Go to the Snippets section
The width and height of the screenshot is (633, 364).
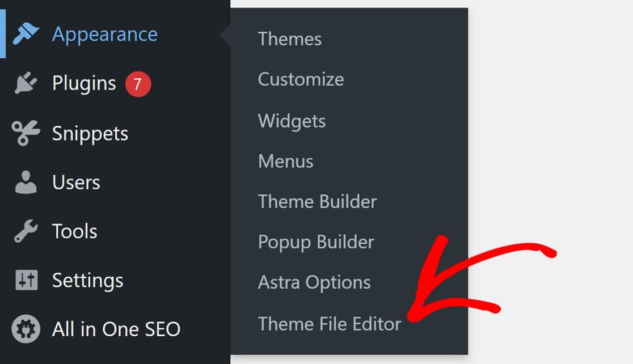[90, 133]
